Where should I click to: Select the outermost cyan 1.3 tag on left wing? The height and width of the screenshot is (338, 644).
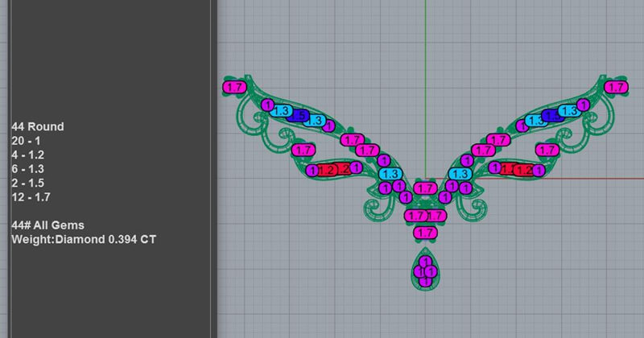tap(281, 111)
